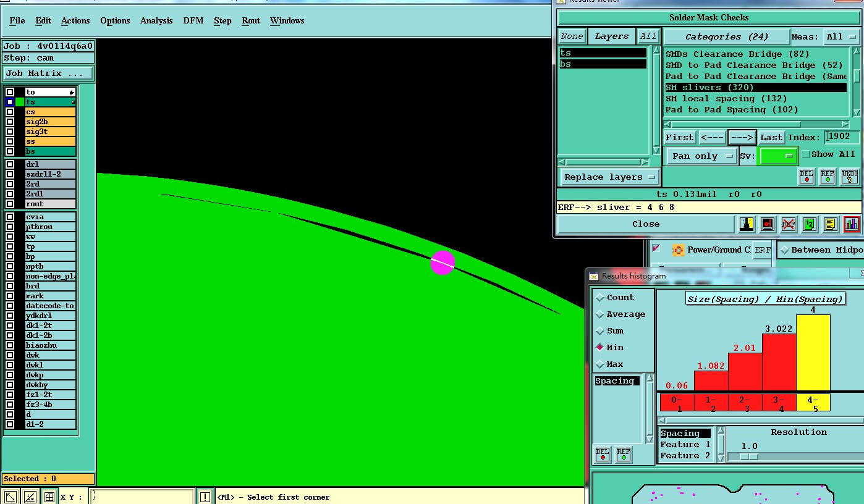864x504 pixels.
Task: Click the green color square of the ts layer
Action: tap(20, 102)
